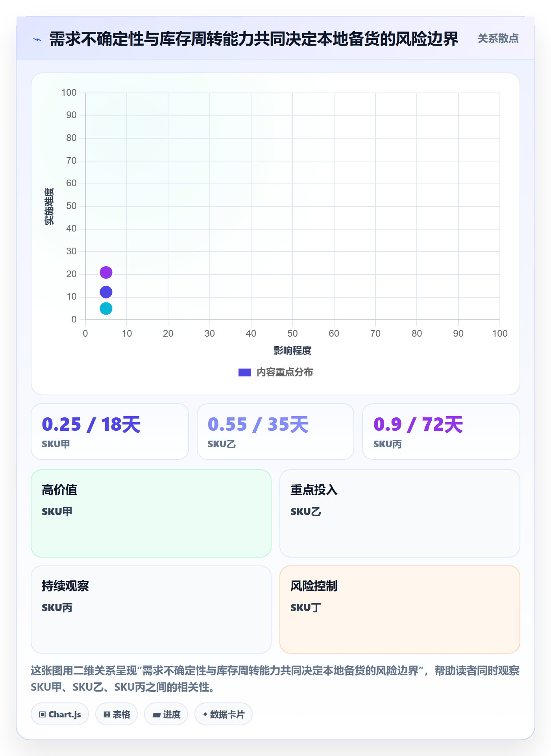Click the x-axis tick label 50
The height and width of the screenshot is (756, 551).
coord(292,334)
